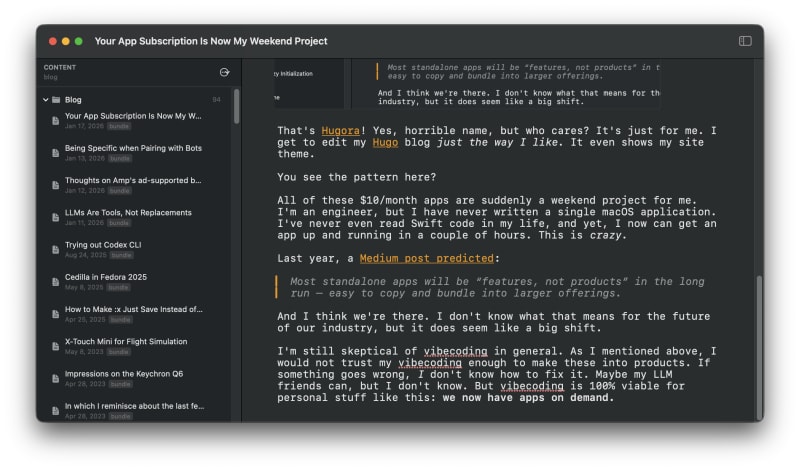Collapse the Blog folder chevron
Screen dimensions: 800x470
(x=45, y=100)
